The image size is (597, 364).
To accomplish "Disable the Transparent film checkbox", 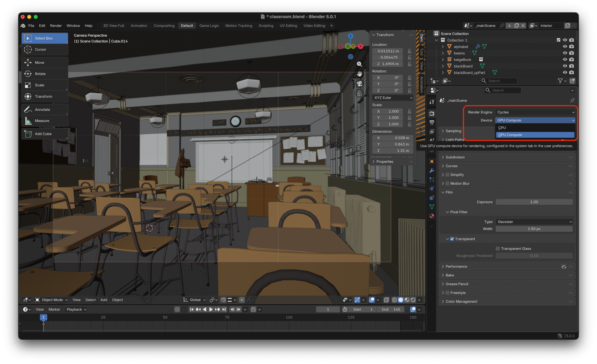I will pos(452,239).
